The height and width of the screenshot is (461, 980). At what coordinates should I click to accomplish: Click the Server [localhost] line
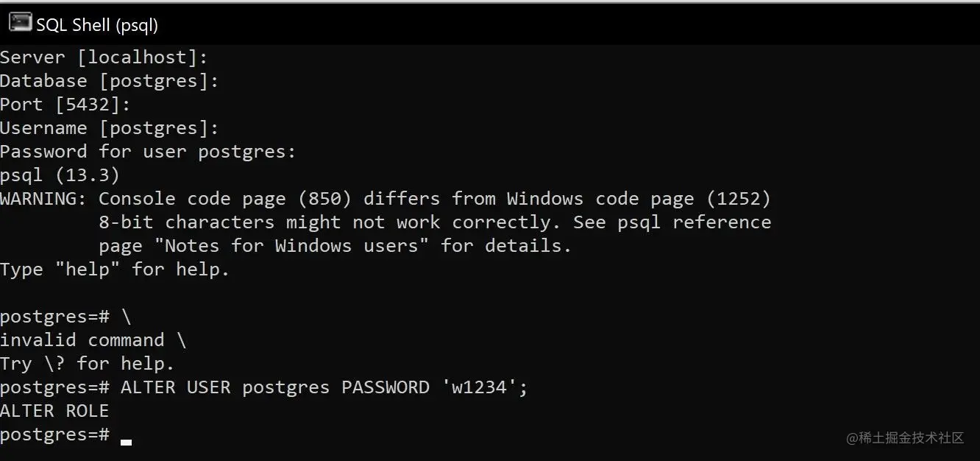(104, 57)
